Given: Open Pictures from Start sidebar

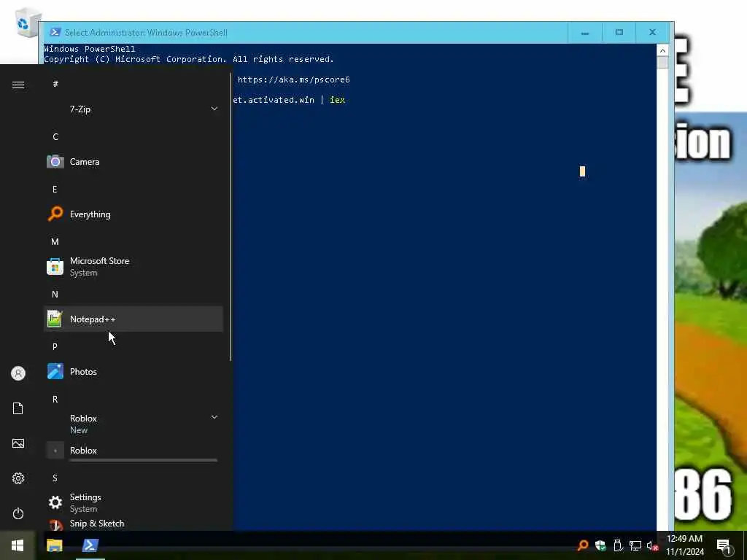Looking at the screenshot, I should coord(18,443).
